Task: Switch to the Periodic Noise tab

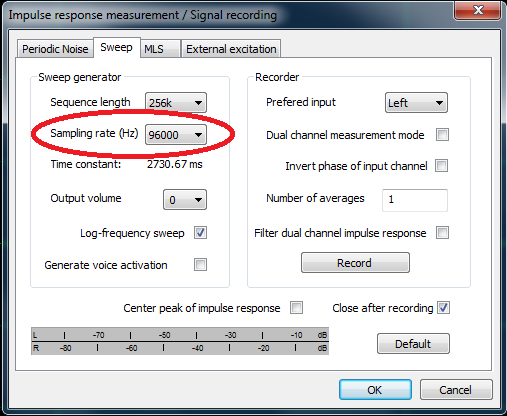Action: click(x=55, y=49)
